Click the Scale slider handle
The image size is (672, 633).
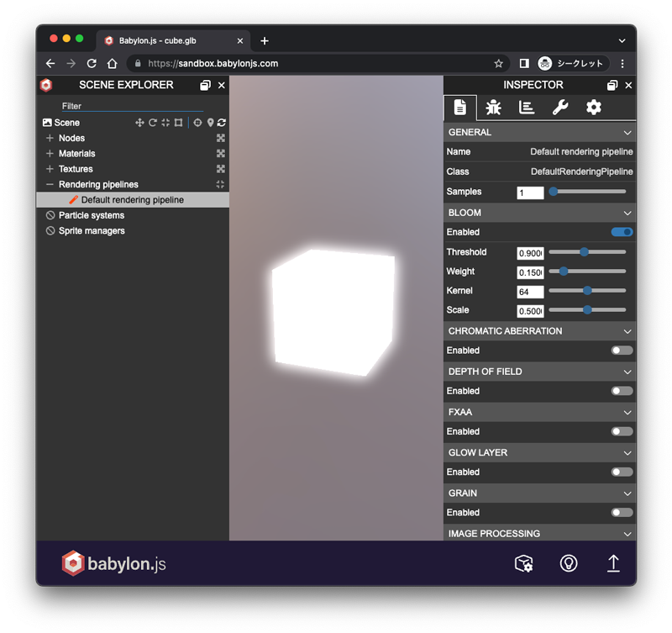coord(587,309)
